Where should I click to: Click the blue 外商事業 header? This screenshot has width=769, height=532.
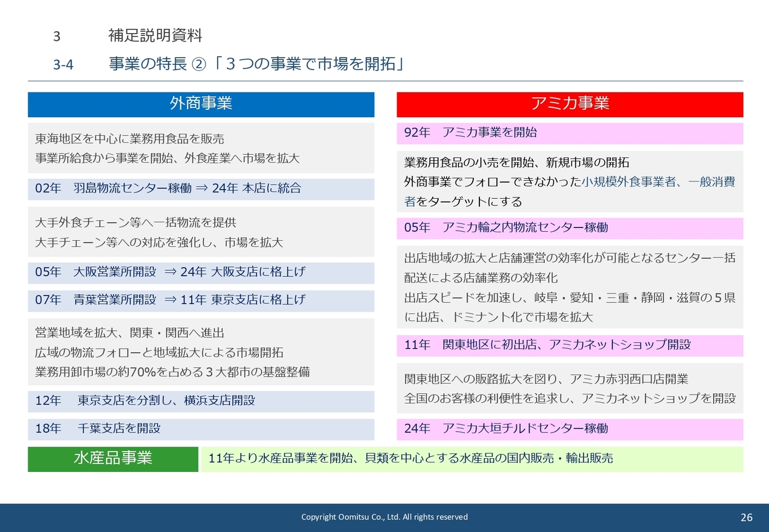pos(201,104)
